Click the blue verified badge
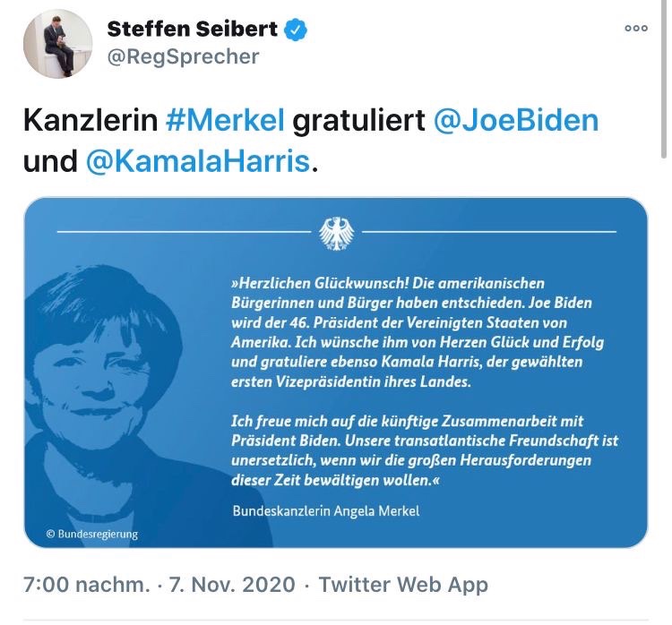 pyautogui.click(x=297, y=30)
